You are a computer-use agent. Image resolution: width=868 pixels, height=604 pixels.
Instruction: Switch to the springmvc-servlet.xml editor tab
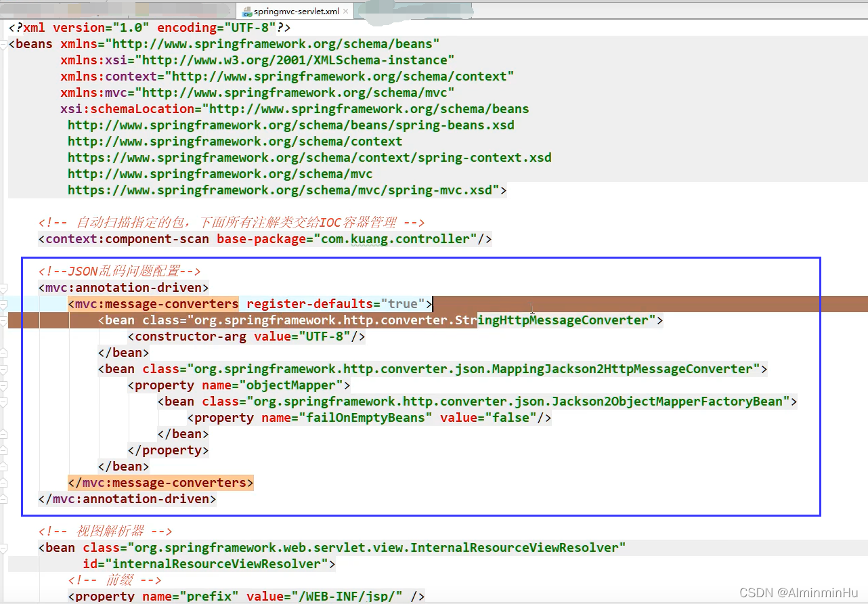(296, 12)
